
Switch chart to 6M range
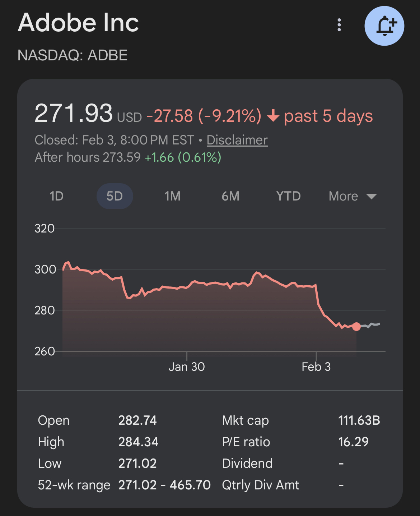click(230, 196)
